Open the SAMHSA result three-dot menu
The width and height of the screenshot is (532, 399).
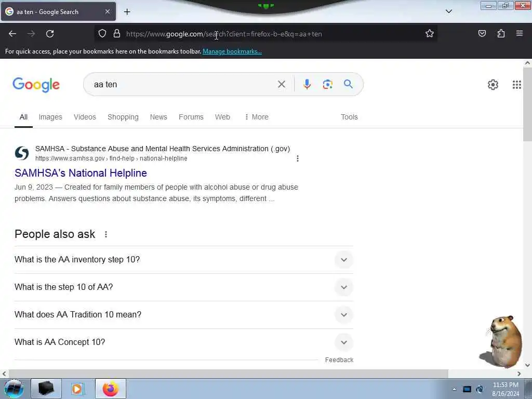298,158
